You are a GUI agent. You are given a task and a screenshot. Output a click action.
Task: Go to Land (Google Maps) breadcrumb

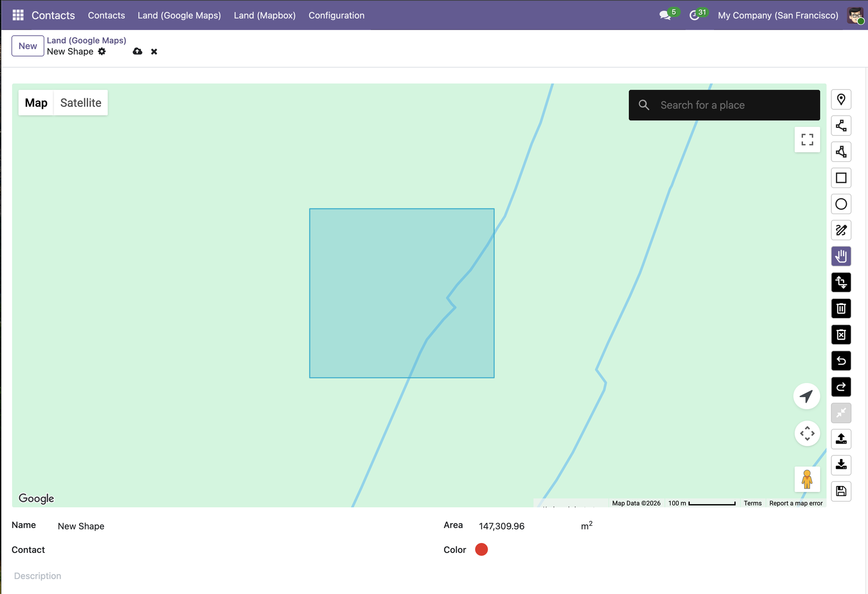pyautogui.click(x=86, y=40)
